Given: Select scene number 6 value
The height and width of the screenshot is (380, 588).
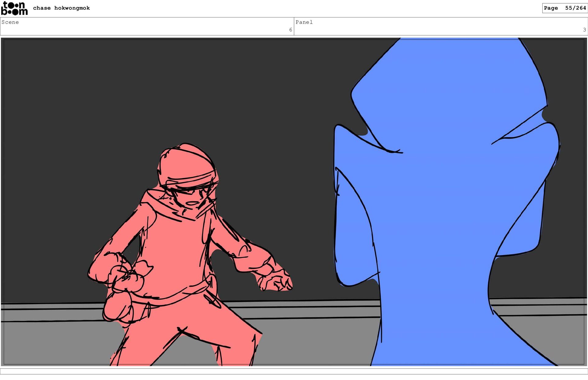Looking at the screenshot, I should (x=290, y=30).
